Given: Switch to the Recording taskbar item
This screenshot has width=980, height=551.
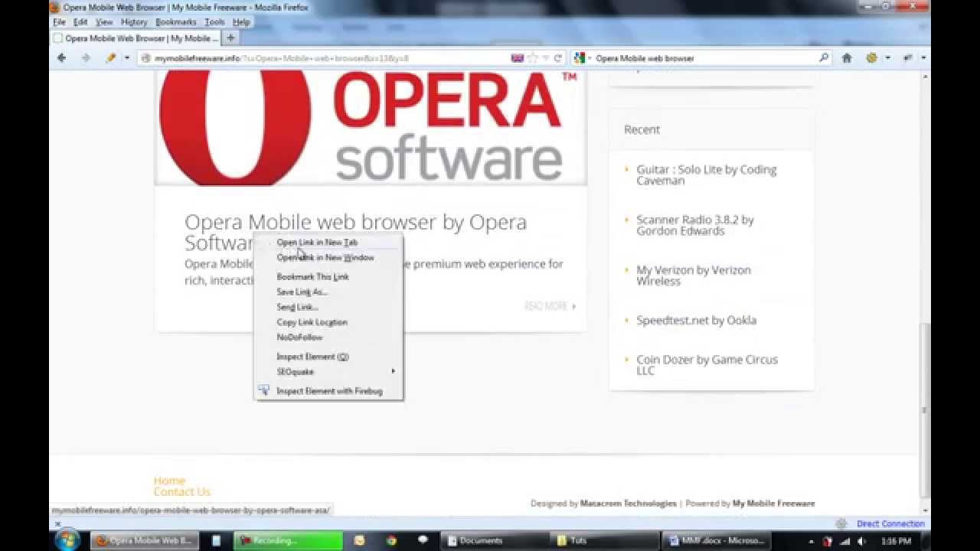Looking at the screenshot, I should [x=288, y=540].
